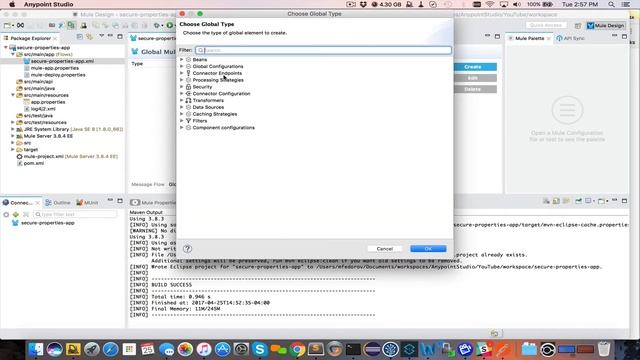Select pom.xml in Package Explorer
The image size is (640, 360).
[33, 163]
